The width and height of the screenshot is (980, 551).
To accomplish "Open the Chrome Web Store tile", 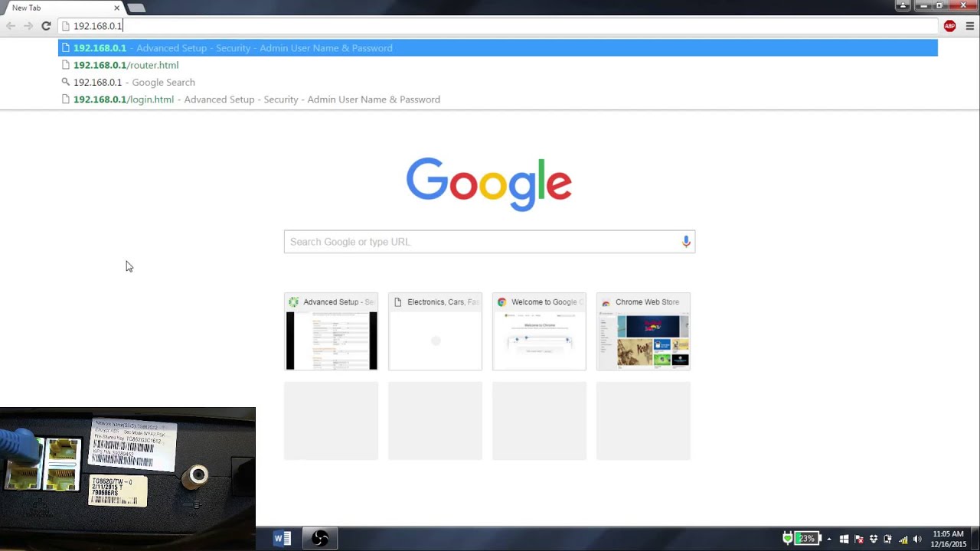I will [x=644, y=331].
